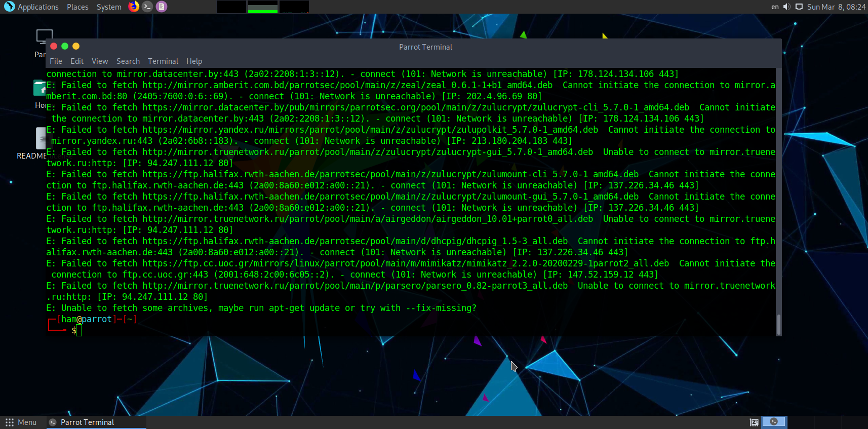Click the terminal vertical scrollbar handle
Image resolution: width=868 pixels, height=429 pixels.
[x=778, y=324]
